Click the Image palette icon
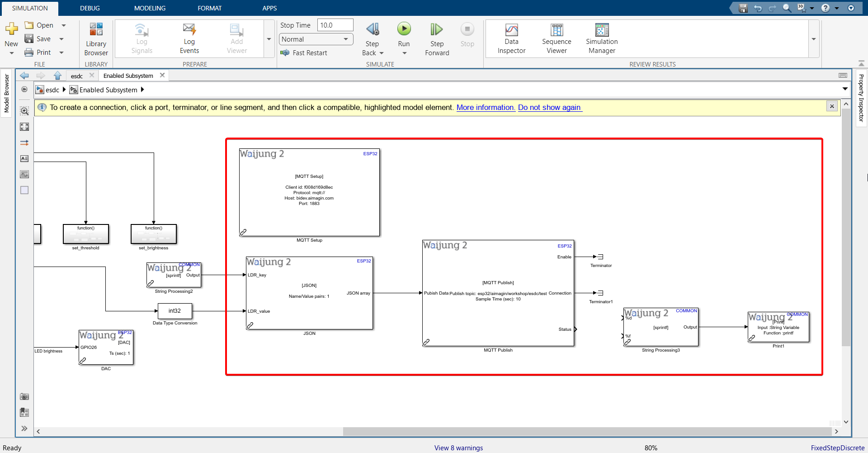 (24, 174)
